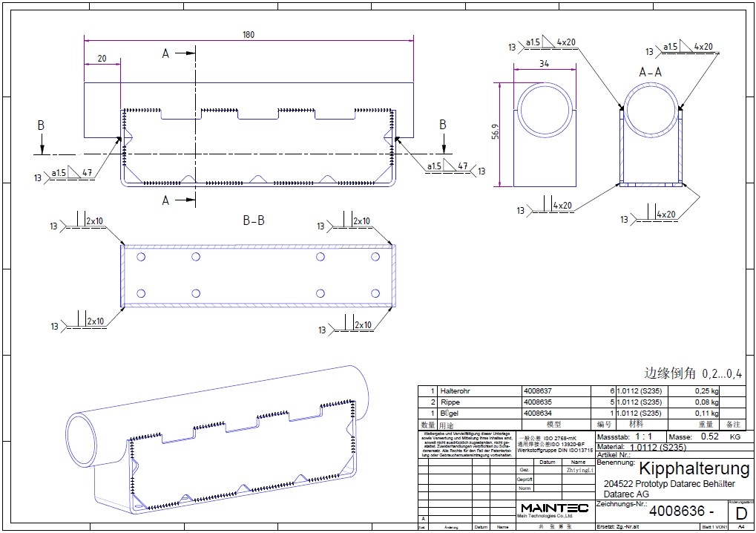This screenshot has width=756, height=533.
Task: Select the top-left hole in B-B view
Action: pos(141,257)
